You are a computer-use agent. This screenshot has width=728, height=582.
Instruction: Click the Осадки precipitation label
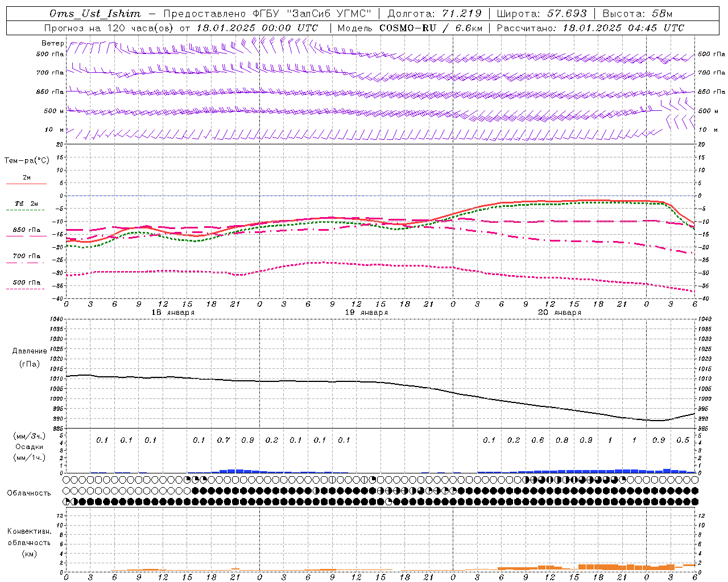[30, 447]
